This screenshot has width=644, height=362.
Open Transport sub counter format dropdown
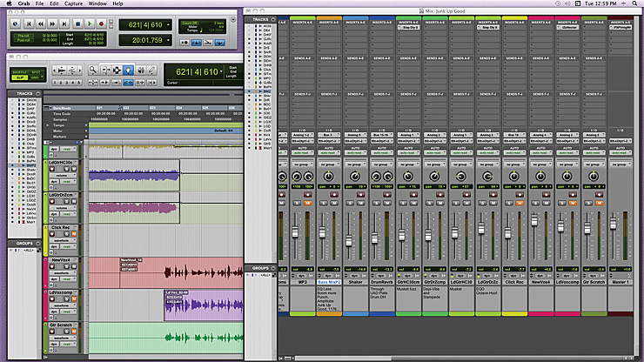(168, 40)
